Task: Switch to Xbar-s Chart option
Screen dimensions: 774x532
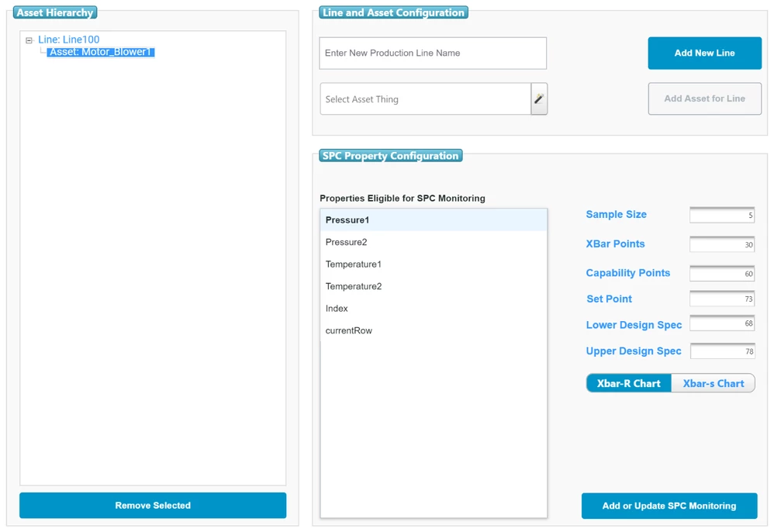Action: click(x=713, y=383)
